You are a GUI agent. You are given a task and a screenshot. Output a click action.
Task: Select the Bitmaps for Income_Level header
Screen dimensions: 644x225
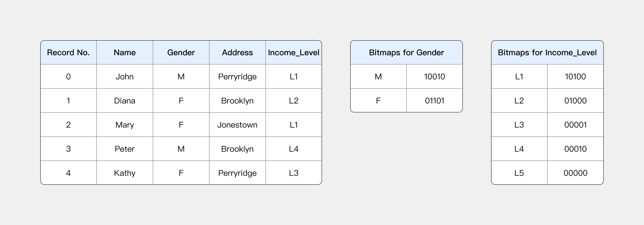[547, 52]
